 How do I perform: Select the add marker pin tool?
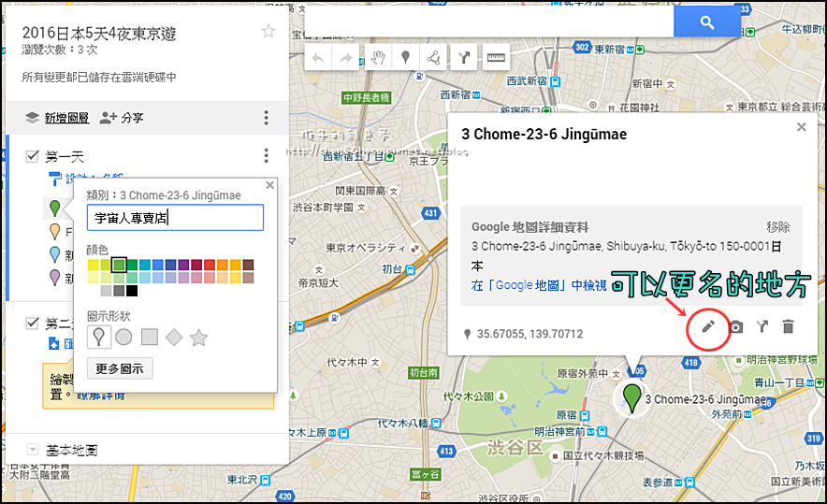point(406,57)
